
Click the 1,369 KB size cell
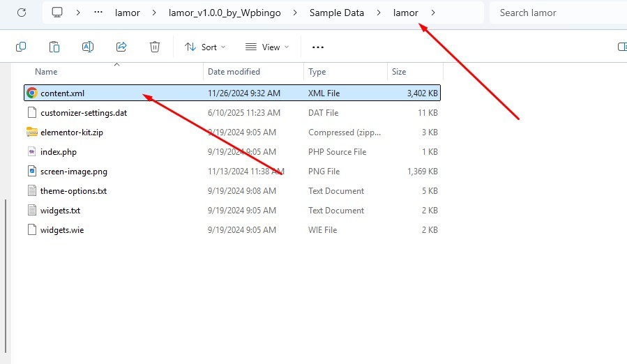point(422,172)
